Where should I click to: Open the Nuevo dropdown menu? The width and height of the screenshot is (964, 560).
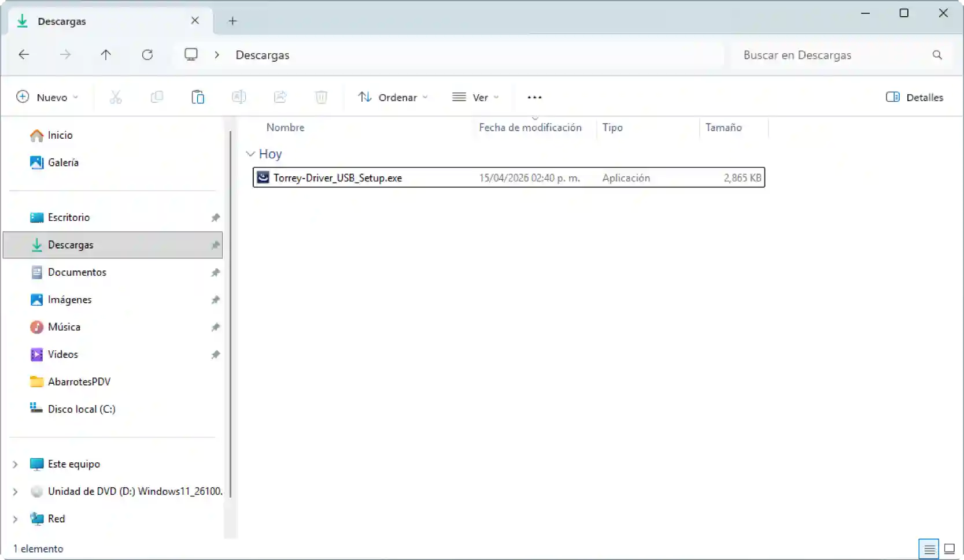coord(48,97)
